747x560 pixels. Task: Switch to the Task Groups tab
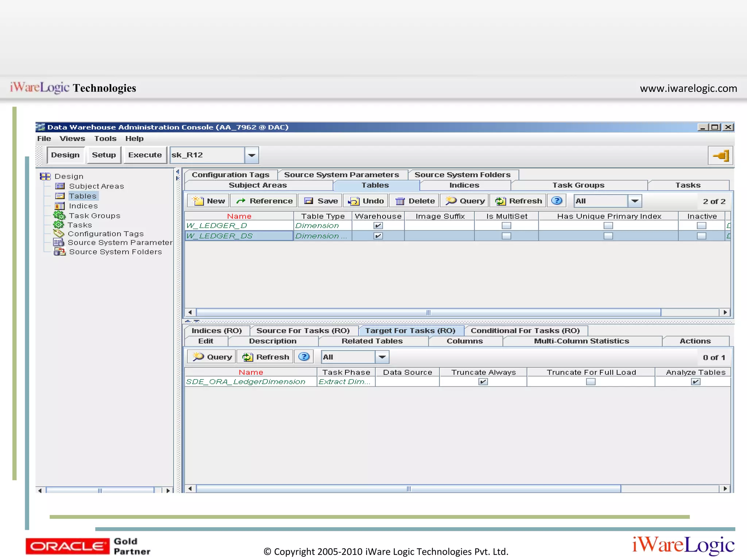[x=578, y=185]
